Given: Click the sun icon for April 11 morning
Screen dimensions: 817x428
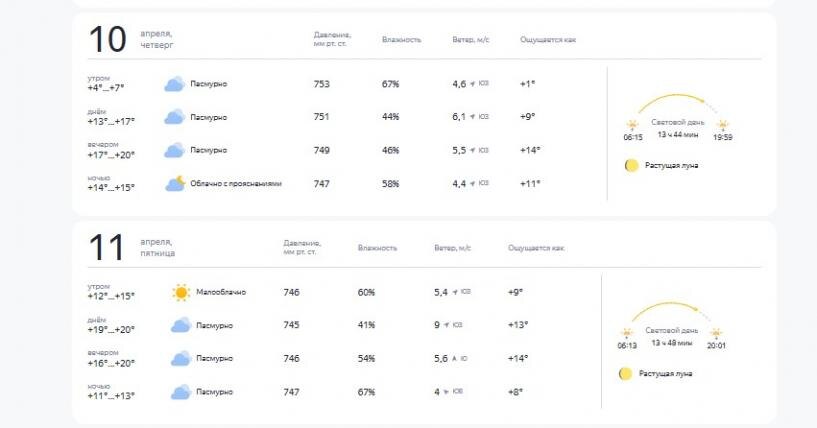Looking at the screenshot, I should 180,292.
